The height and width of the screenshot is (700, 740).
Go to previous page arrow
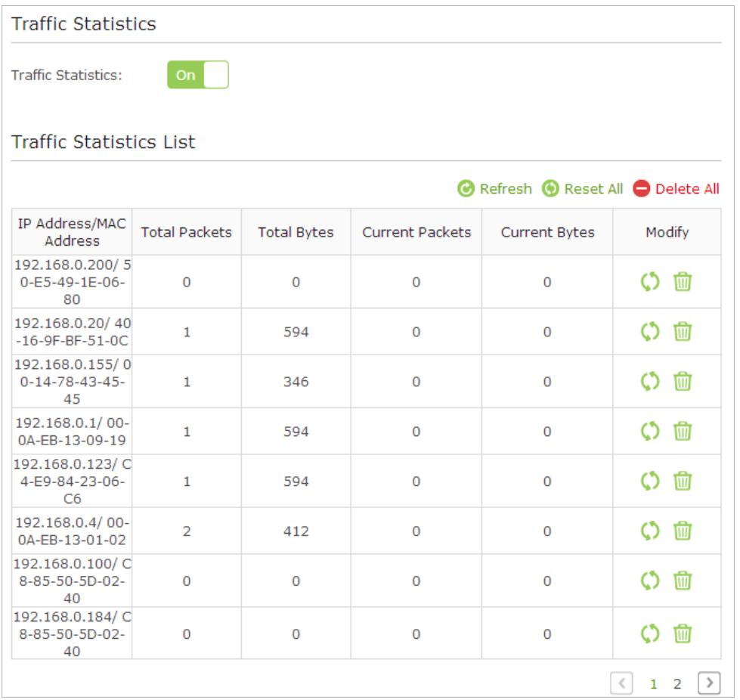coord(621,683)
